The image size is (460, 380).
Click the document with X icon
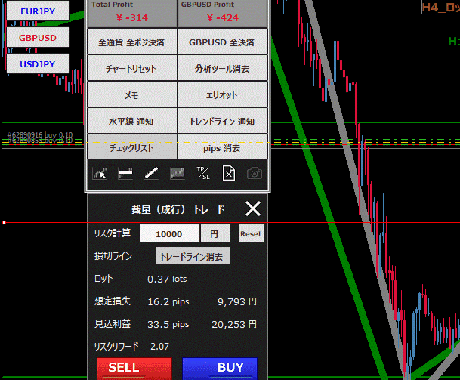click(229, 173)
